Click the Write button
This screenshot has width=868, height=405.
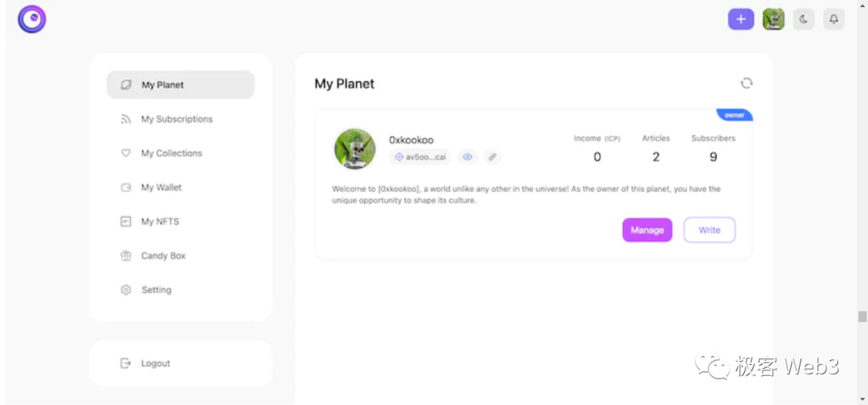tap(709, 230)
